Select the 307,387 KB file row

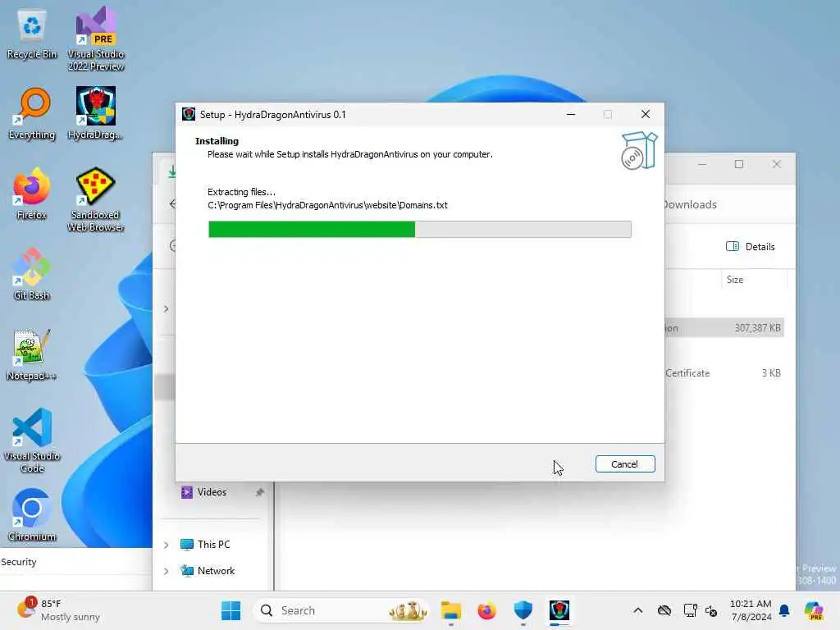pos(724,328)
